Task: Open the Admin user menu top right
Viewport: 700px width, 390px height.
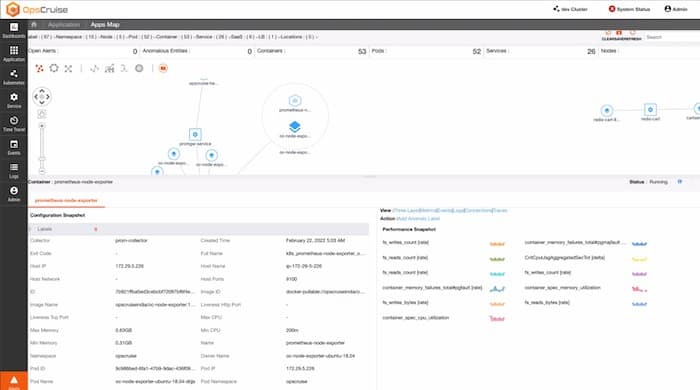Action: pos(676,9)
